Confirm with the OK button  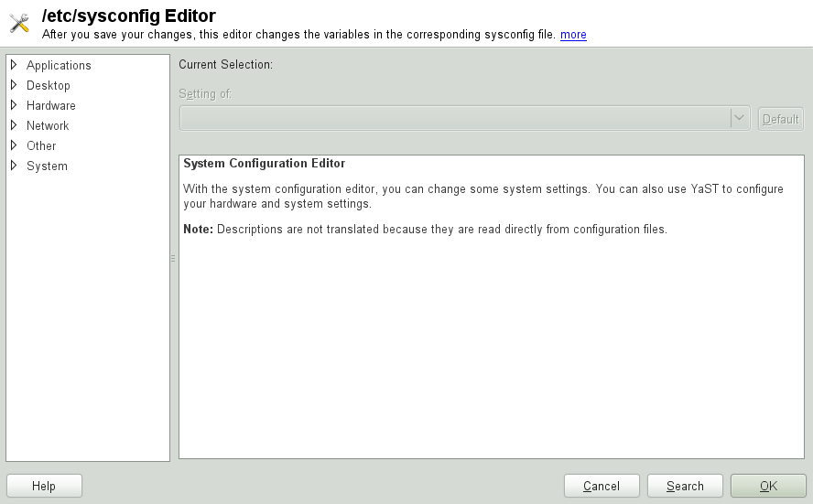[x=768, y=486]
